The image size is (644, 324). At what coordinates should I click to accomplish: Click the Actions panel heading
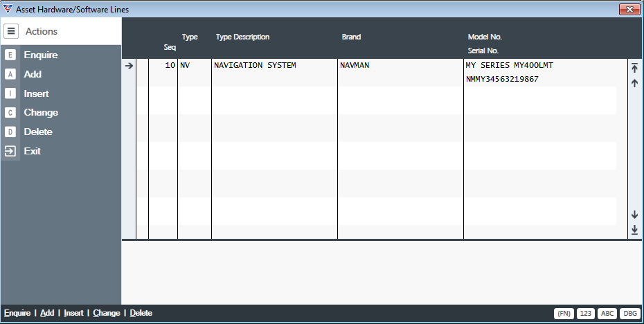click(x=42, y=31)
